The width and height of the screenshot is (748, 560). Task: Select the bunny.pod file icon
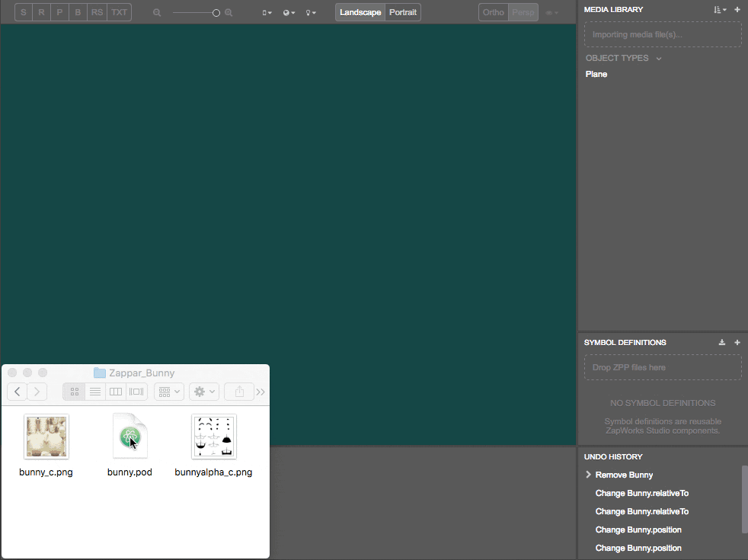coord(129,436)
